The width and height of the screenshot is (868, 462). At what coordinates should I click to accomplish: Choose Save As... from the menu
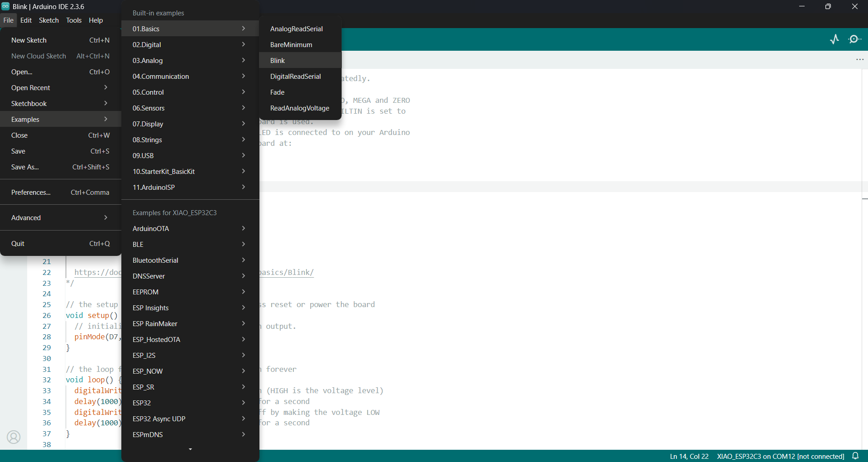[61, 167]
